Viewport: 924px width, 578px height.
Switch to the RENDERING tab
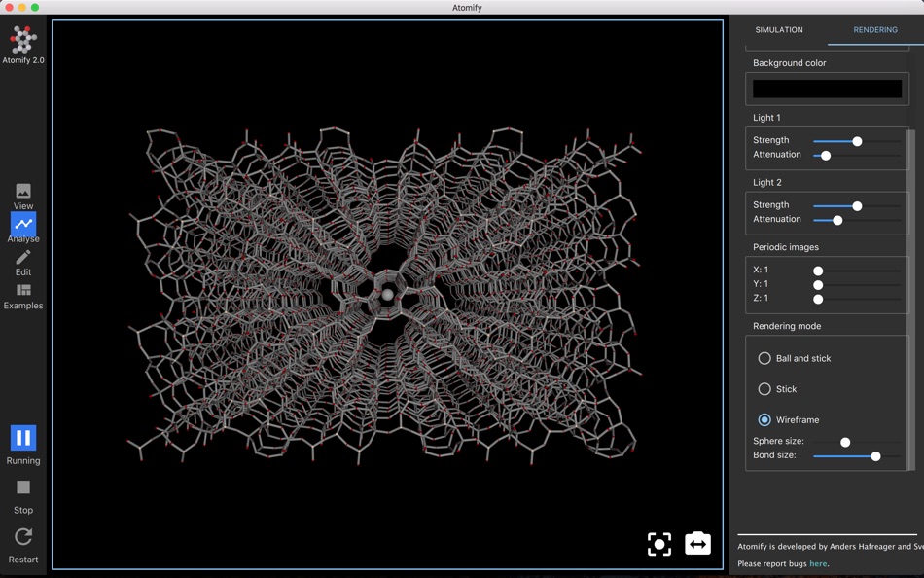click(x=875, y=29)
